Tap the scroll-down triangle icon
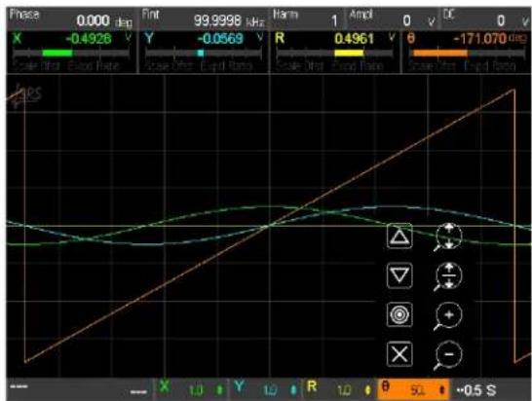The width and height of the screenshot is (532, 401). [399, 275]
